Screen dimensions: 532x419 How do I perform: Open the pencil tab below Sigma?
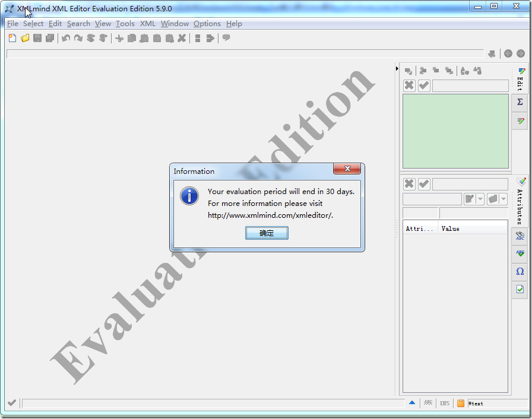pos(520,120)
